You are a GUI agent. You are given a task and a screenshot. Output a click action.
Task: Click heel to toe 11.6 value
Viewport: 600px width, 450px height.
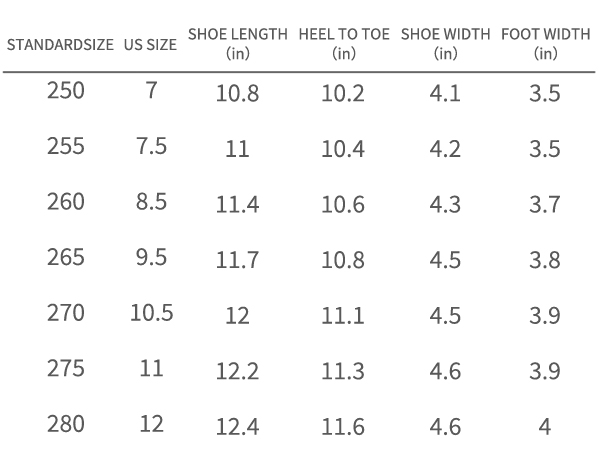[342, 428]
